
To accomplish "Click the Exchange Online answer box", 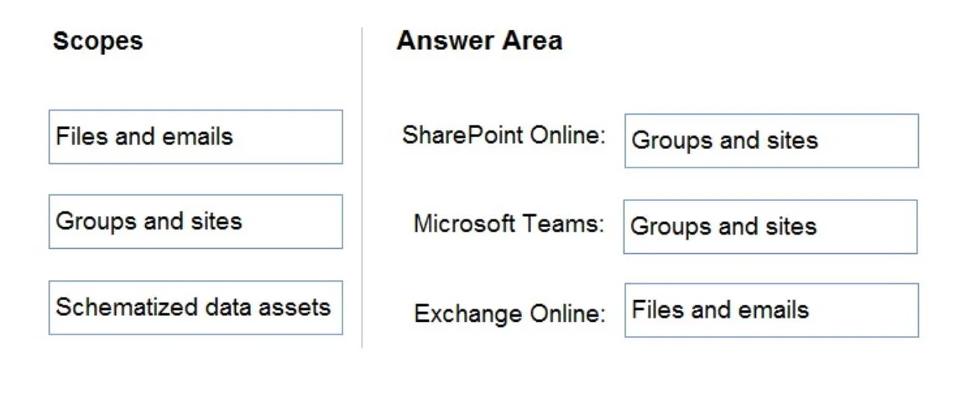I will [771, 310].
